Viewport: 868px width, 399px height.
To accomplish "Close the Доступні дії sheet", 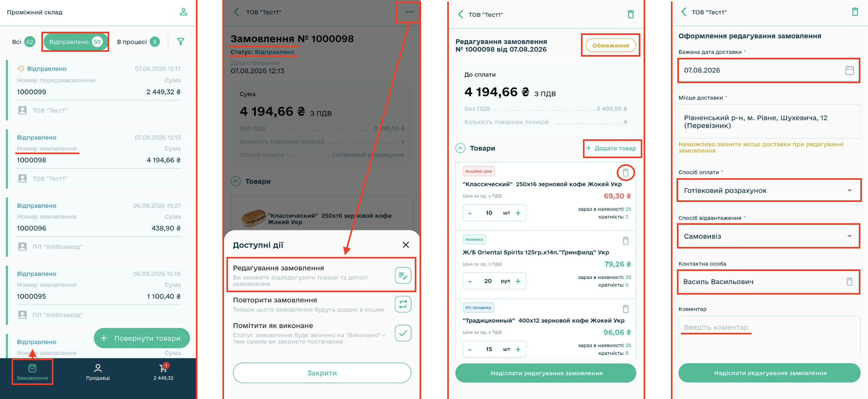I will click(x=406, y=245).
